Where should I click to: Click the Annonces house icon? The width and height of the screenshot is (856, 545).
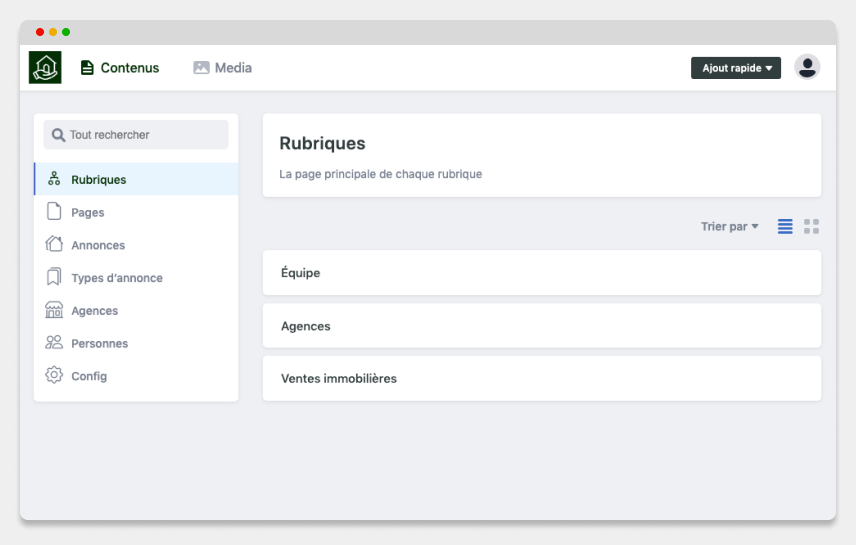(x=54, y=244)
